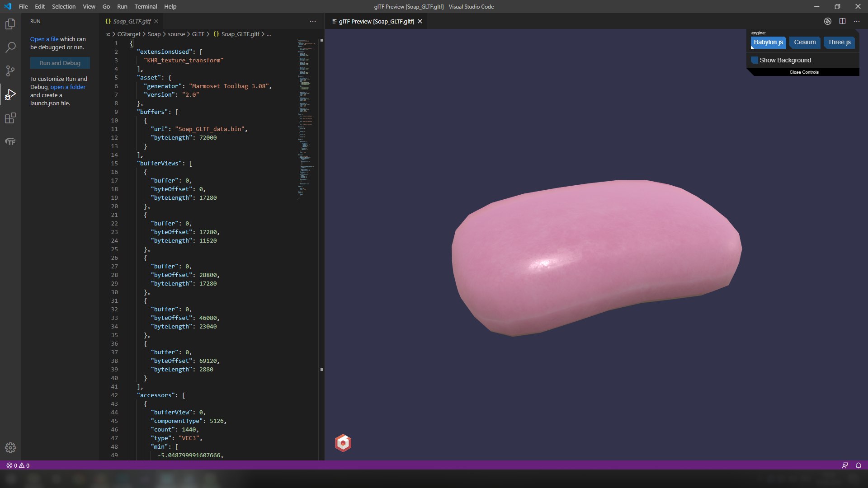868x488 pixels.
Task: Open More Actions menu of code editor group
Action: point(313,21)
